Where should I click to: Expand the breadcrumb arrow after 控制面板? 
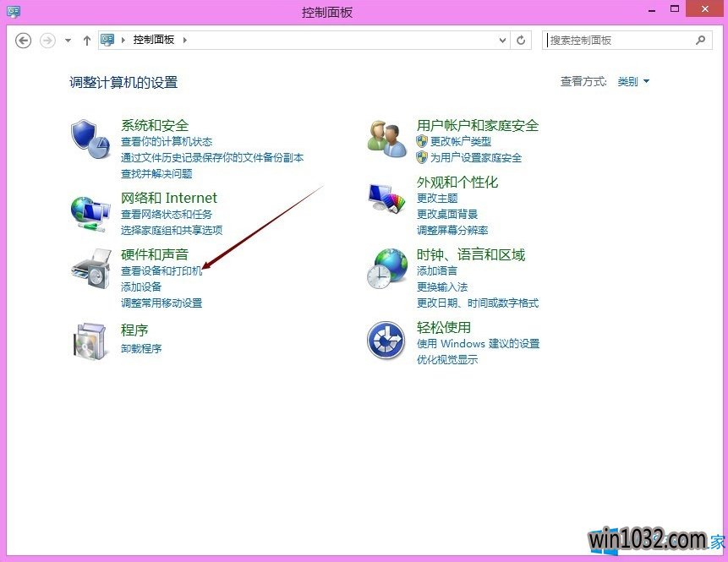point(185,40)
